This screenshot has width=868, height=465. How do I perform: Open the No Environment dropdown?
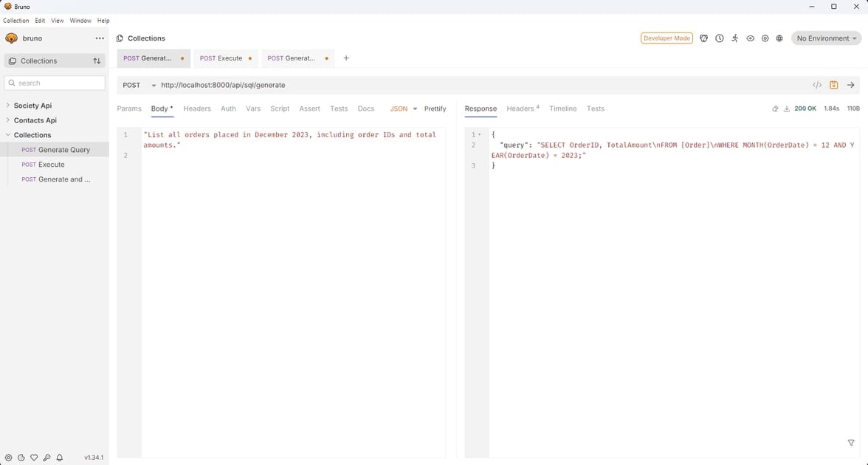tap(827, 38)
